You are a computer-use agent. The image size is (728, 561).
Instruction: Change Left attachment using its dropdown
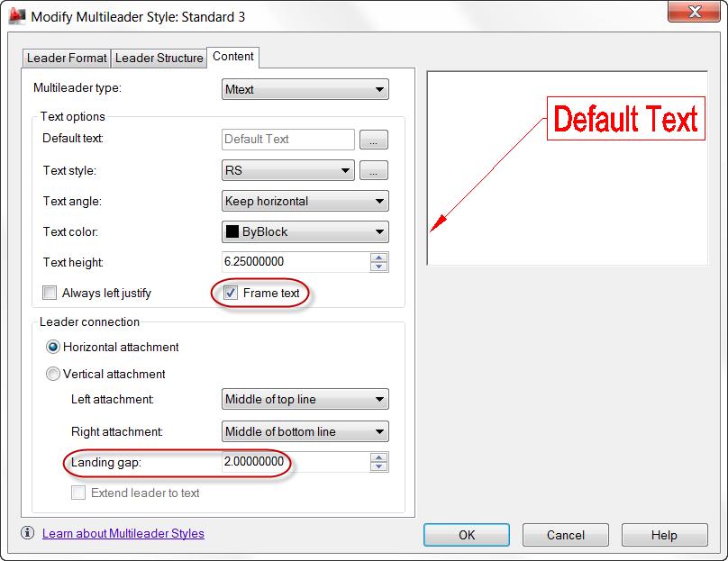(x=305, y=400)
